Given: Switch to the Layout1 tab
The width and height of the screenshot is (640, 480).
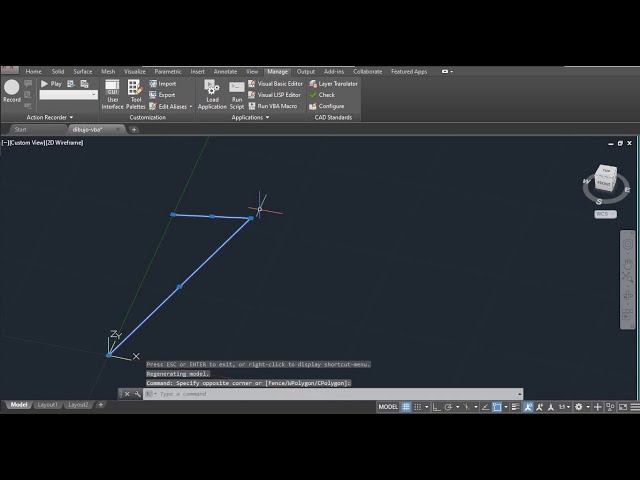Looking at the screenshot, I should tap(47, 405).
